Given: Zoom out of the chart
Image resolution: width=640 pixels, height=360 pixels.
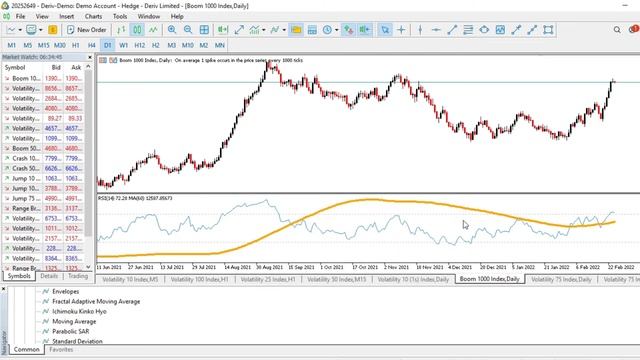Looking at the screenshot, I should pos(188,30).
